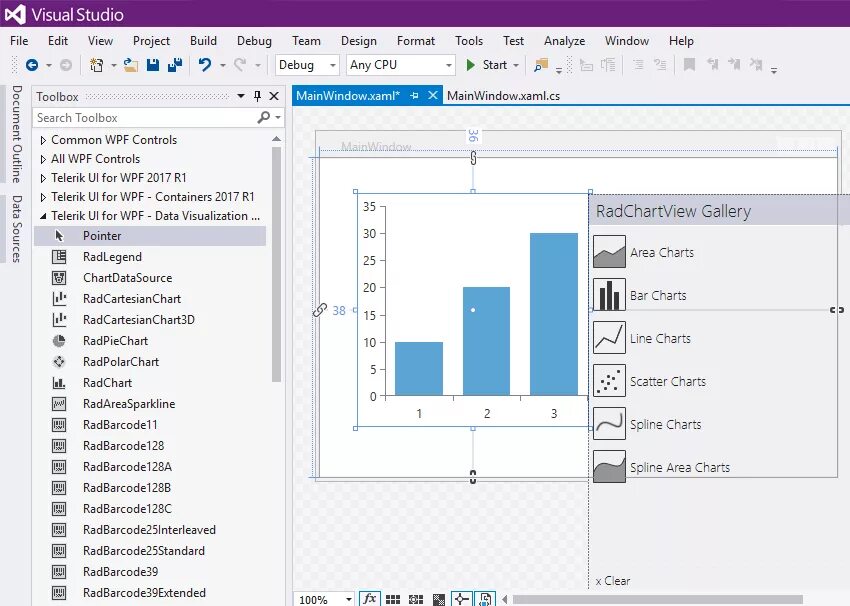Choose the Area Charts gallery icon
This screenshot has width=850, height=606.
coord(609,252)
